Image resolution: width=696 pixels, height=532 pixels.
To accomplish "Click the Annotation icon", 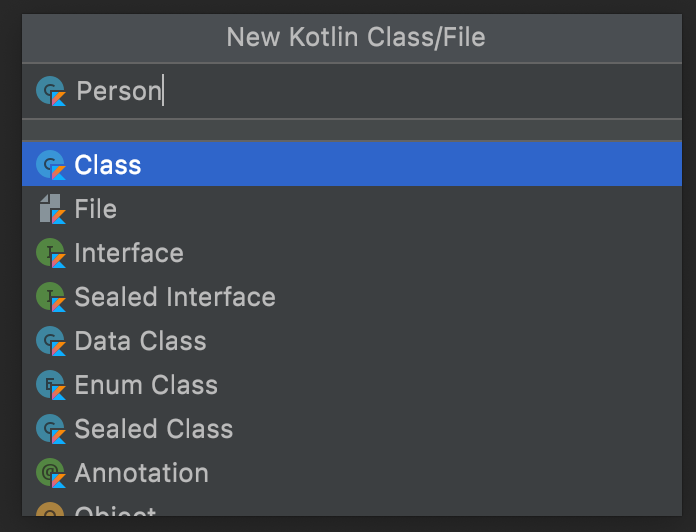I will click(51, 473).
